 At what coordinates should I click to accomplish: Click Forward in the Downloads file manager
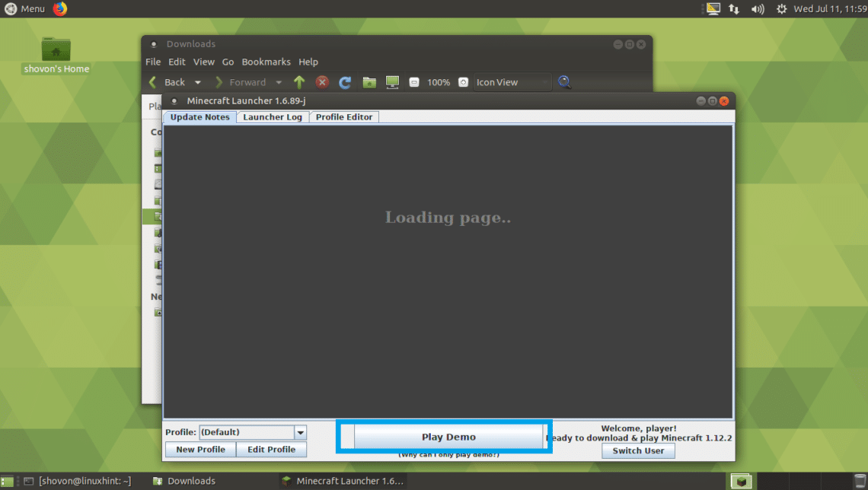click(241, 82)
